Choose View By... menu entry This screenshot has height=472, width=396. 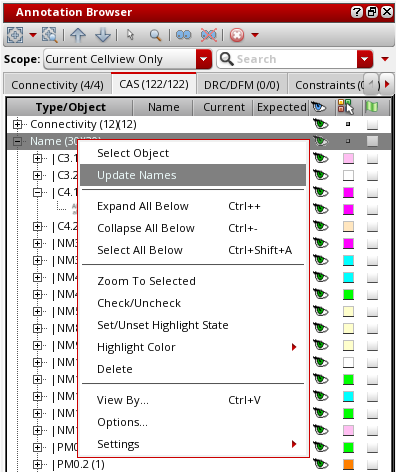(193, 400)
